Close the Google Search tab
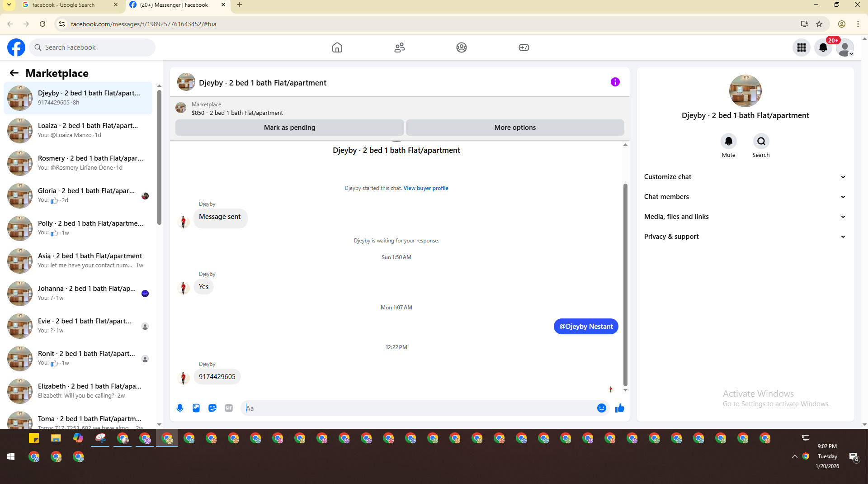868x484 pixels. tap(116, 5)
